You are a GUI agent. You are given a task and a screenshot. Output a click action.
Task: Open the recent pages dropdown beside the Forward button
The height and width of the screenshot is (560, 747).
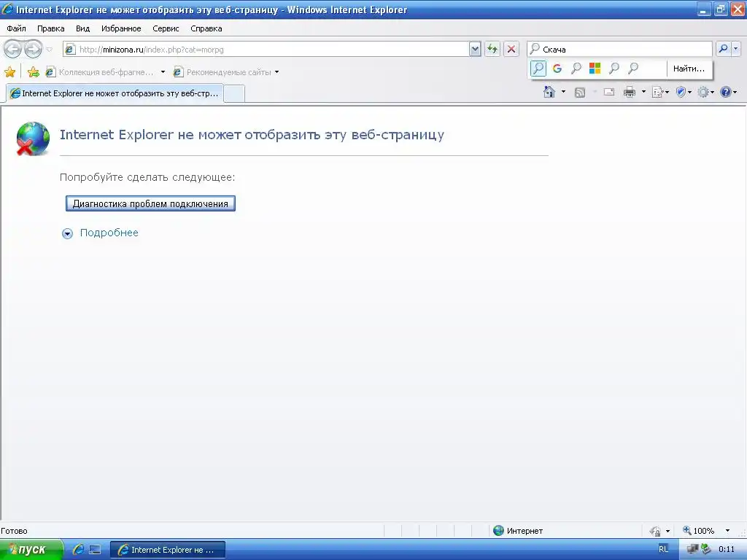pyautogui.click(x=49, y=50)
